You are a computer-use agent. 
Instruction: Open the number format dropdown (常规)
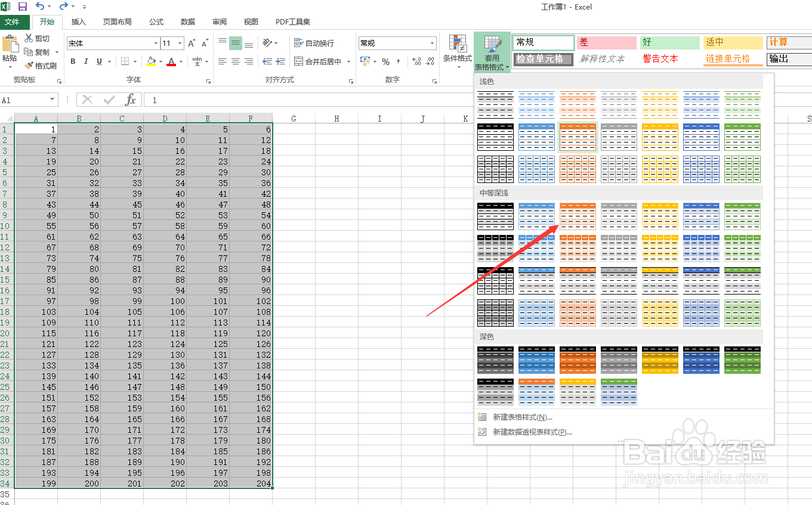[433, 44]
